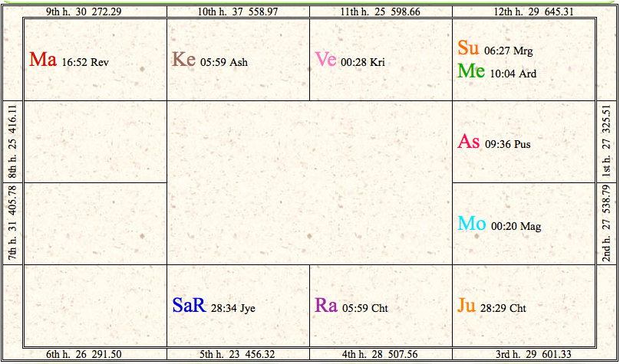Click the 9th h. house header
This screenshot has height=364, width=620.
[84, 11]
